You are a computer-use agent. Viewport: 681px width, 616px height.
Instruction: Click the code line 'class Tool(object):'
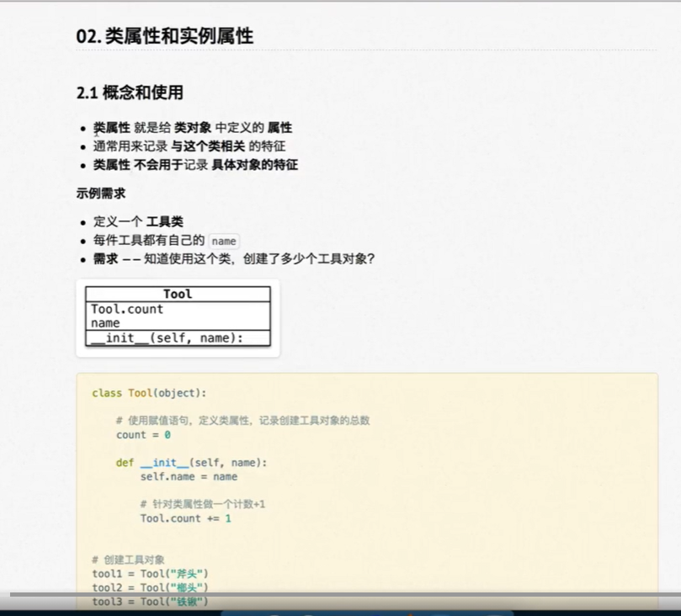tap(149, 393)
